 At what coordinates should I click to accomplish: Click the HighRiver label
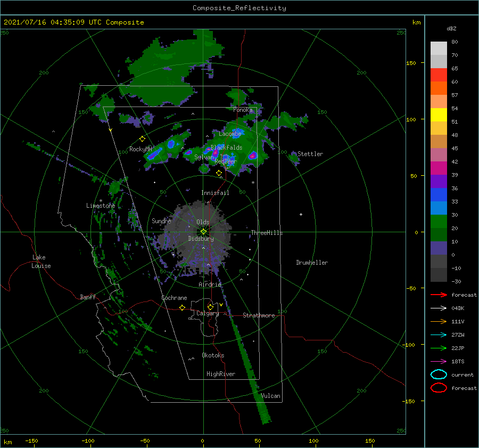coord(221,374)
